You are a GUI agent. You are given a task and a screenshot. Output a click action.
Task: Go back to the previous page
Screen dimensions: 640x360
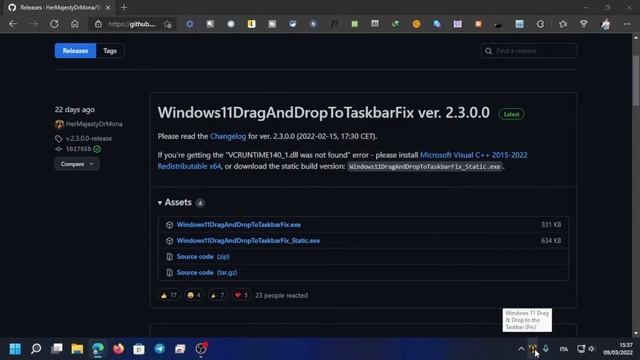(13, 24)
